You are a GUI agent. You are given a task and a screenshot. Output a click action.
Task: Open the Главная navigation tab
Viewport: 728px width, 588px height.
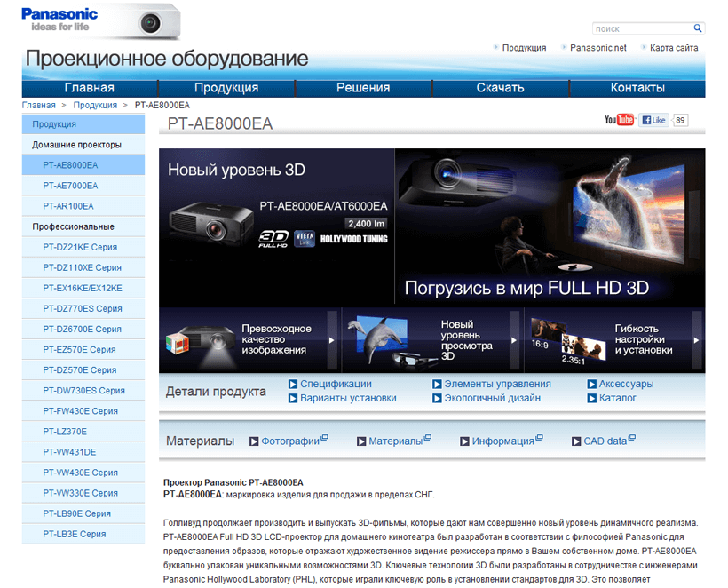click(x=89, y=88)
